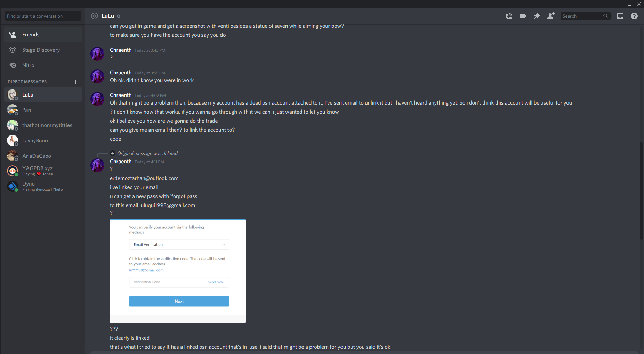Open the email verification screenshot image
Screen dimensions: 644x354
point(178,271)
